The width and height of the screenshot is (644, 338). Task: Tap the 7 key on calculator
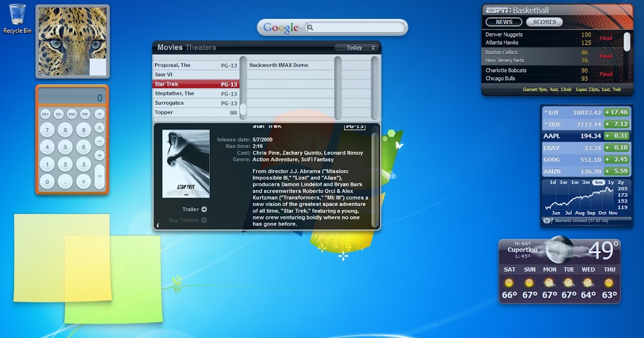(47, 130)
